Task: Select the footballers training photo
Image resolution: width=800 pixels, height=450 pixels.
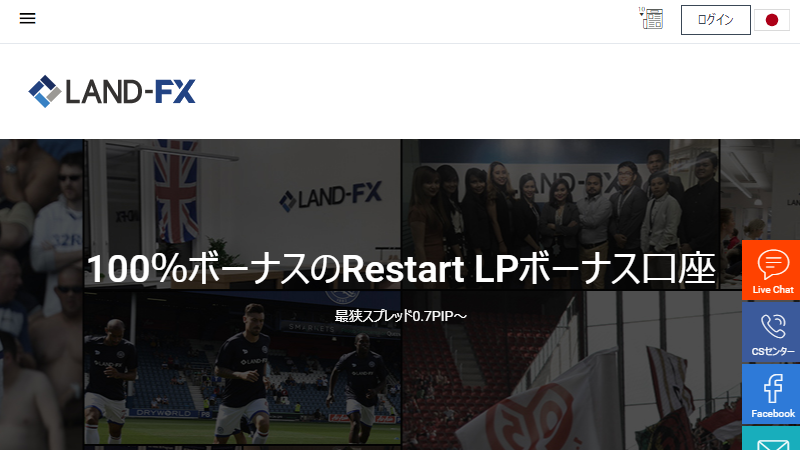Action: pos(242,367)
